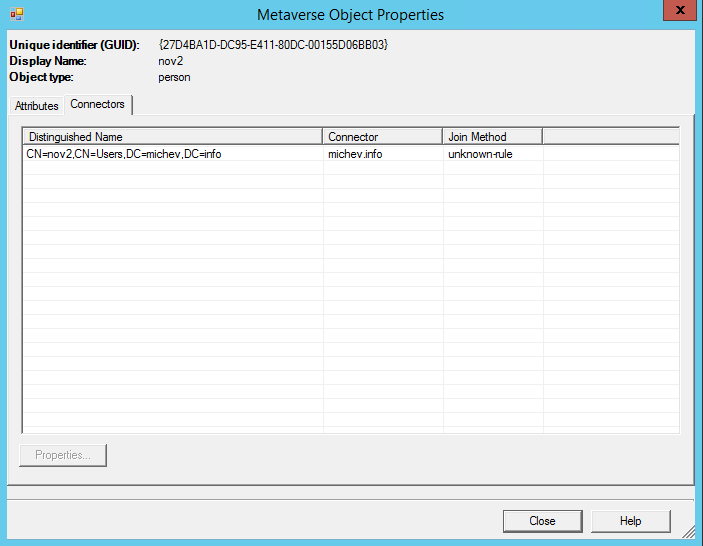The image size is (703, 546).
Task: Open Help using the Help button
Action: (630, 521)
